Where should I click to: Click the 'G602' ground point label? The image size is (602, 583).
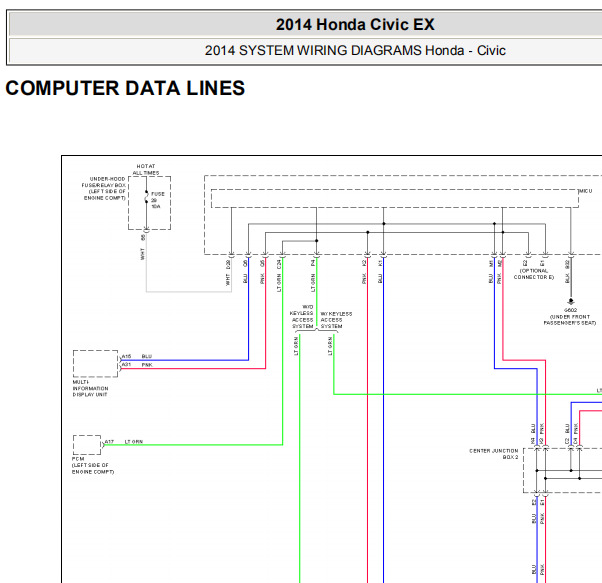click(571, 310)
